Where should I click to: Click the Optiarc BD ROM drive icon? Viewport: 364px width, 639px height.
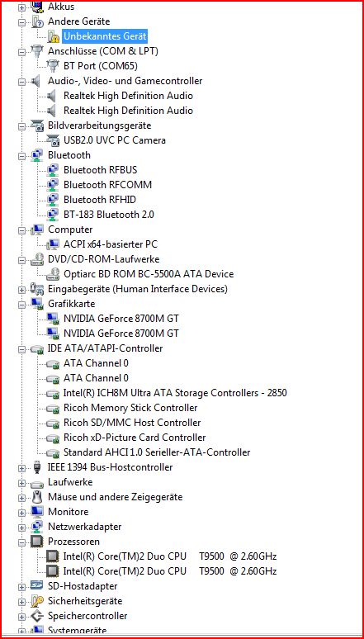click(53, 274)
